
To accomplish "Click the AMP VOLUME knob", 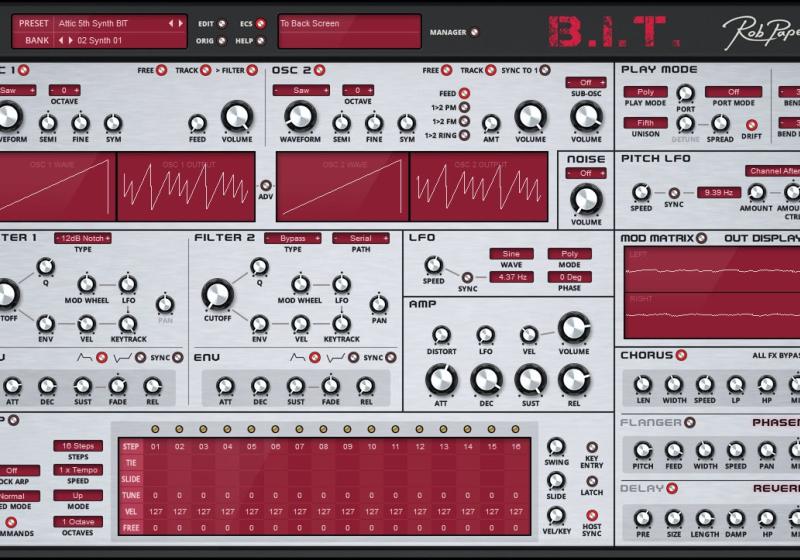I will point(574,329).
